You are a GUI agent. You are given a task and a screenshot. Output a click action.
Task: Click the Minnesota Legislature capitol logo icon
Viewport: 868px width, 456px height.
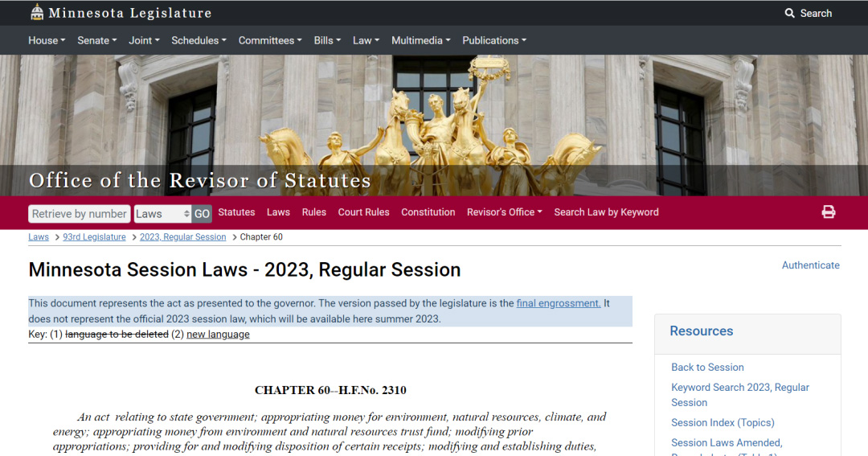tap(37, 12)
